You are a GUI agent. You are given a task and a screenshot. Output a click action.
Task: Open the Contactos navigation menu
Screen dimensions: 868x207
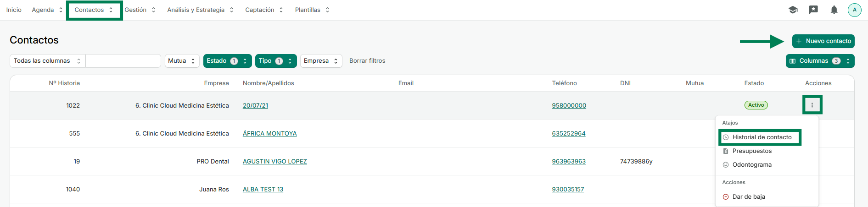click(94, 10)
